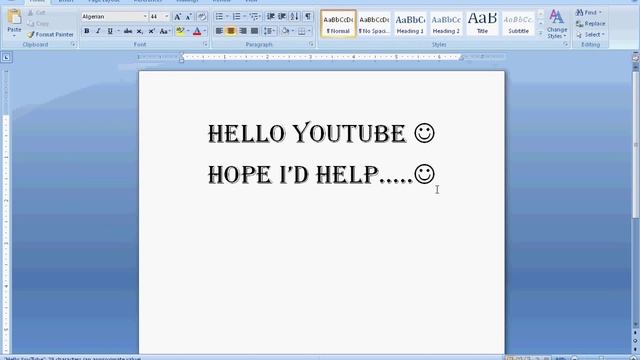
Task: Click the Grow Font icon
Action: click(x=178, y=17)
